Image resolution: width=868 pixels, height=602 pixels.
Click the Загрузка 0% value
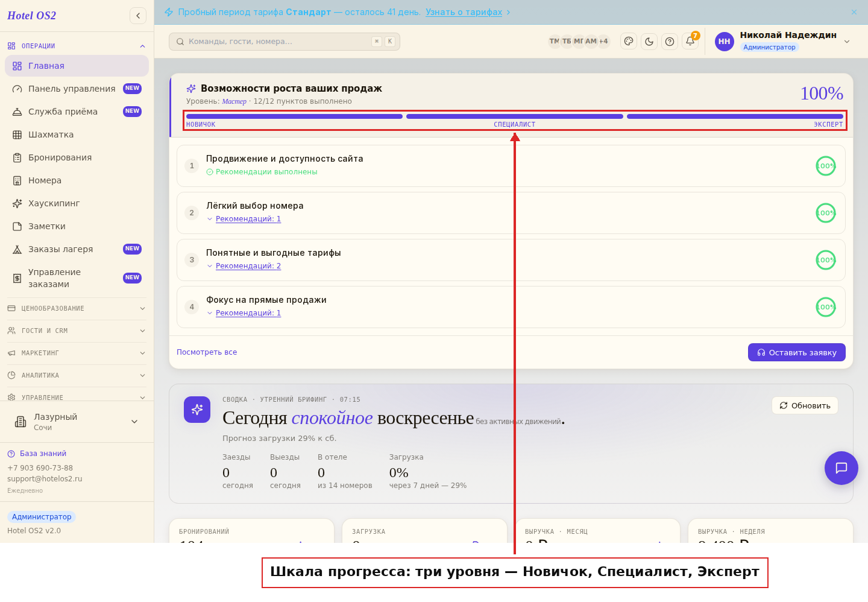click(398, 472)
